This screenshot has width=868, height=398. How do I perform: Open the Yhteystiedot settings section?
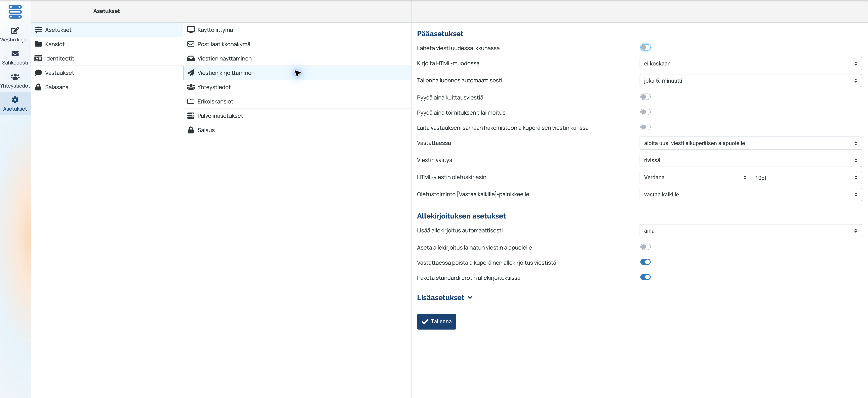click(x=297, y=87)
